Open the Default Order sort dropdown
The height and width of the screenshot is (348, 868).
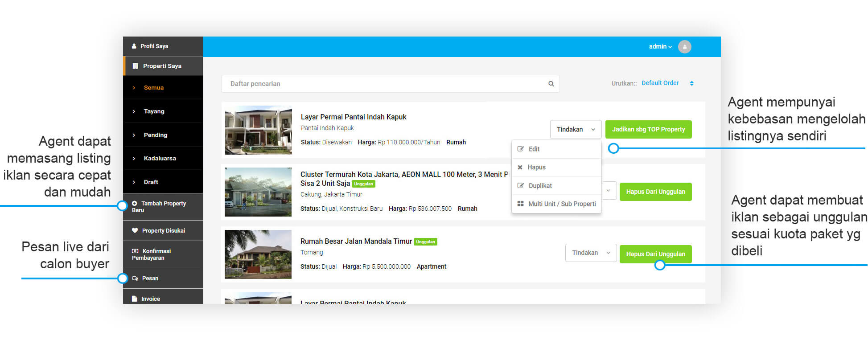tap(667, 83)
